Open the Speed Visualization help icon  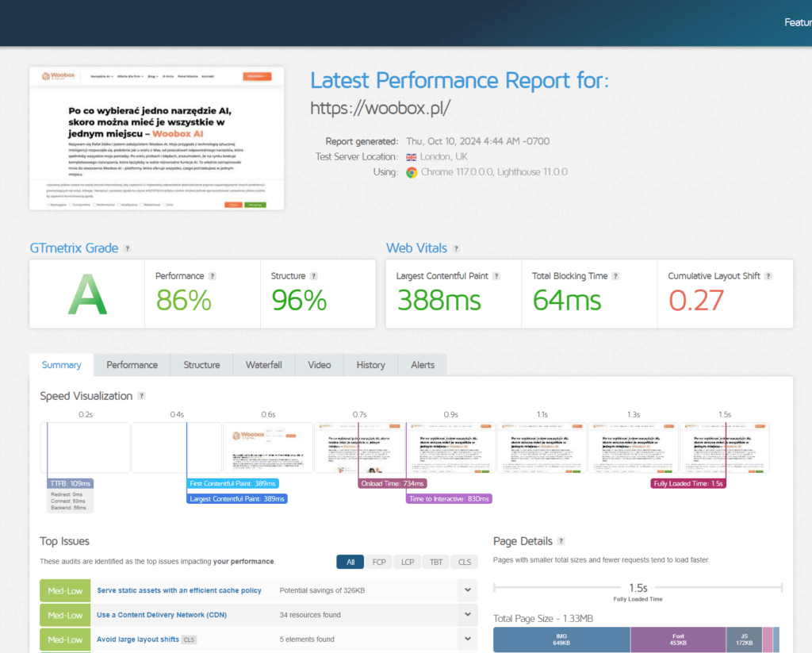(142, 396)
